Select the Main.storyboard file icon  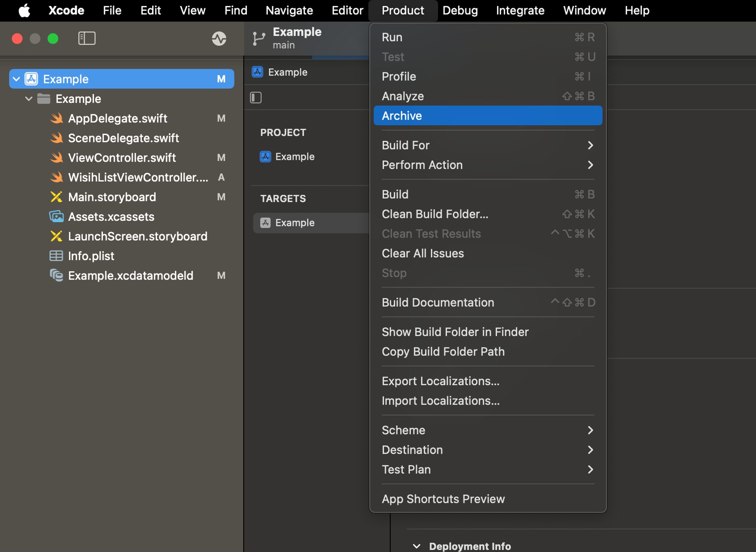(x=56, y=197)
